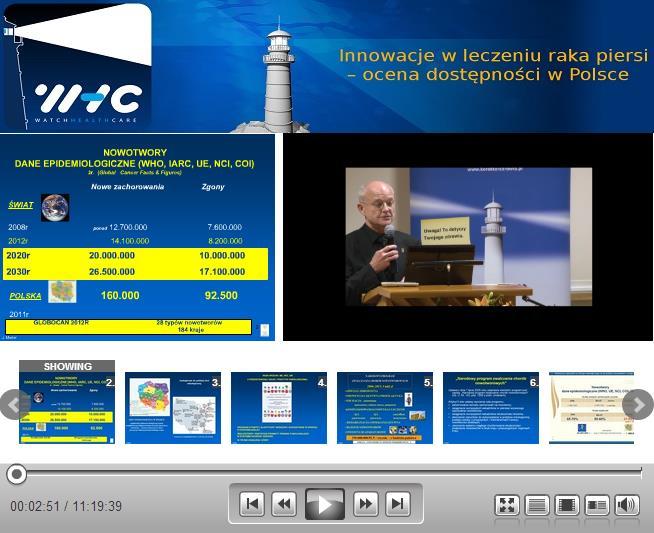The width and height of the screenshot is (654, 533).
Task: Rewind using the double-arrow back button
Action: pos(284,504)
